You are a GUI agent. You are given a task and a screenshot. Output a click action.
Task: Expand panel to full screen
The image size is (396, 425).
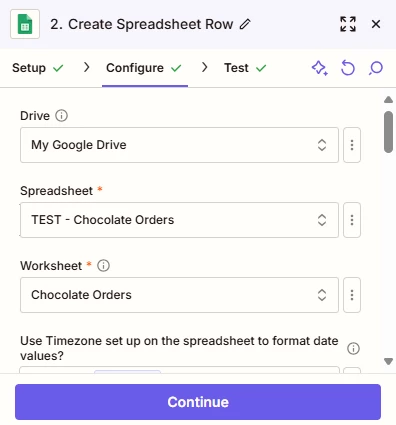[x=348, y=24]
